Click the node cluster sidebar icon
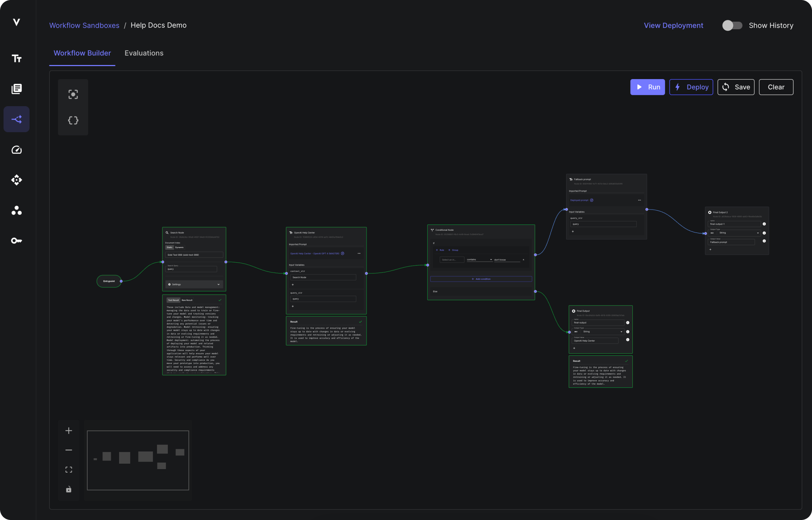The height and width of the screenshot is (520, 812). [x=16, y=210]
